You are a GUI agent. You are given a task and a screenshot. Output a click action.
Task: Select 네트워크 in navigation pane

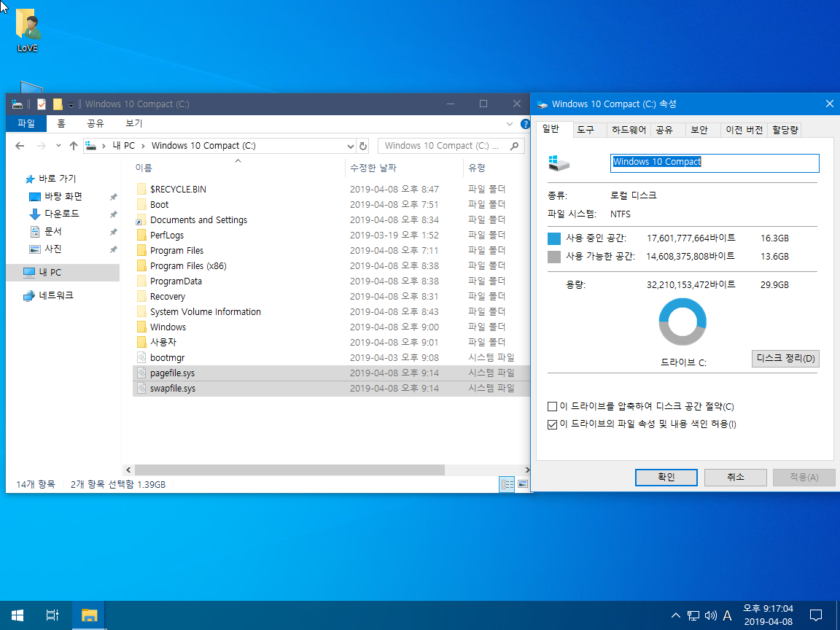click(55, 295)
